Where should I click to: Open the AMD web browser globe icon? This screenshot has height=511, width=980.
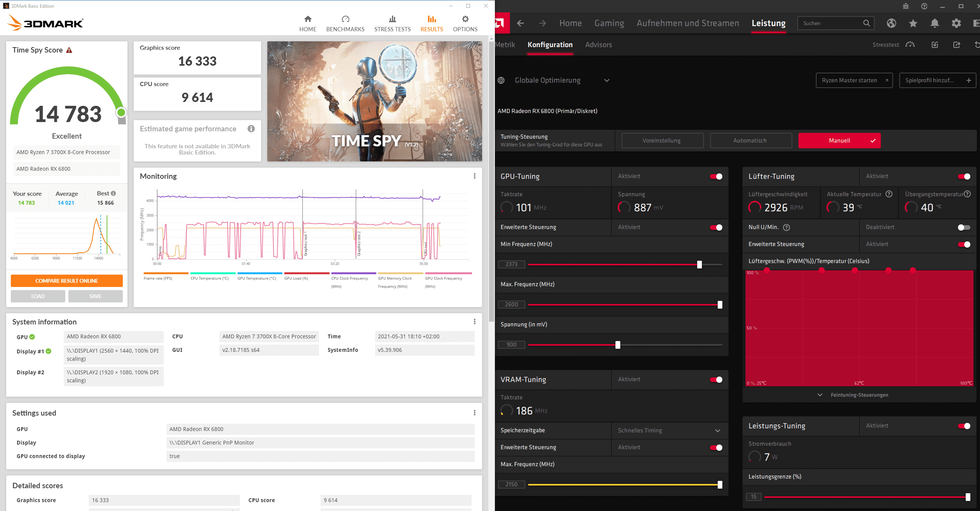click(x=891, y=23)
